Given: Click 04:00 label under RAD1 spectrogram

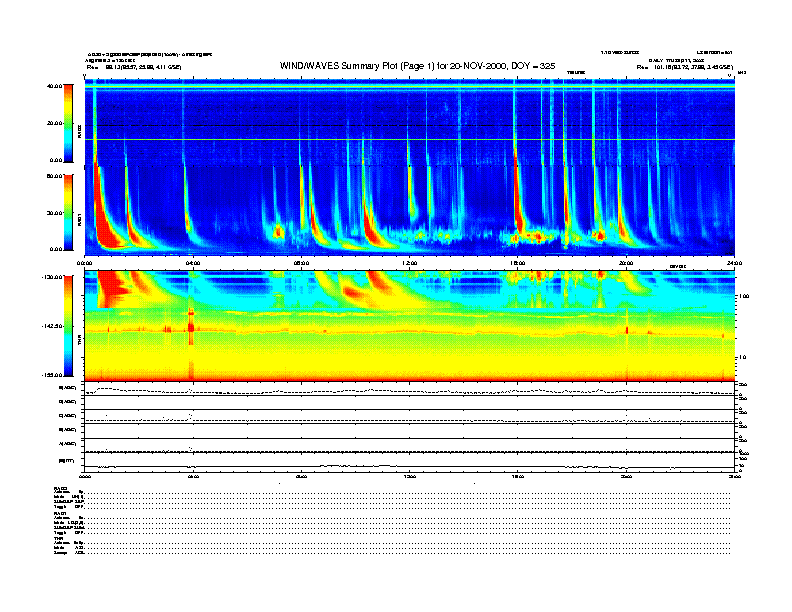Looking at the screenshot, I should pos(193,263).
